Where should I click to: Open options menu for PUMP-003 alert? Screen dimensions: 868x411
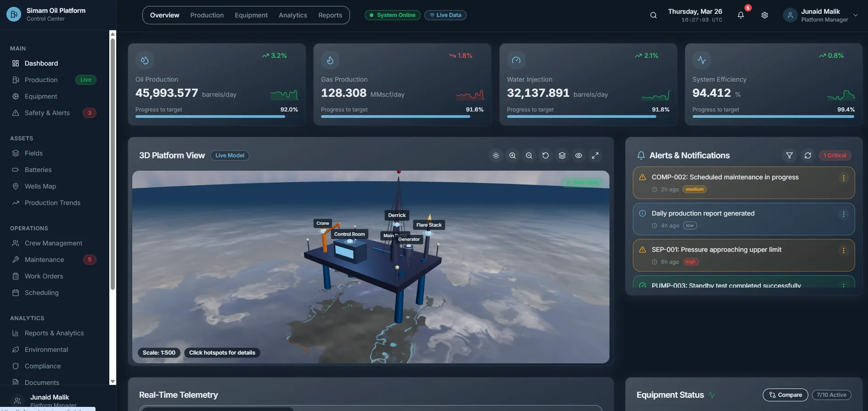[x=844, y=285]
